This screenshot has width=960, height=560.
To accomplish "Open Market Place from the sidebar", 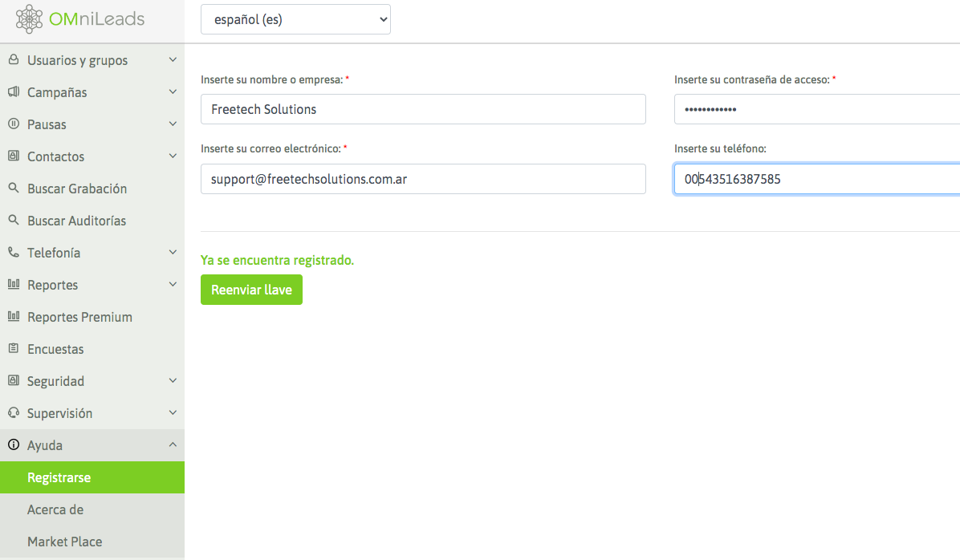I will 64,542.
